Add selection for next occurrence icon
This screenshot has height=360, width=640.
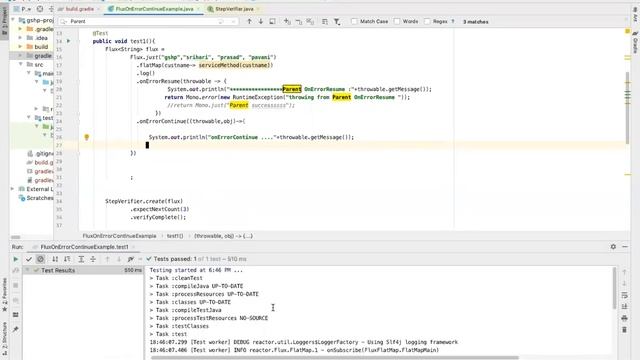point(287,21)
